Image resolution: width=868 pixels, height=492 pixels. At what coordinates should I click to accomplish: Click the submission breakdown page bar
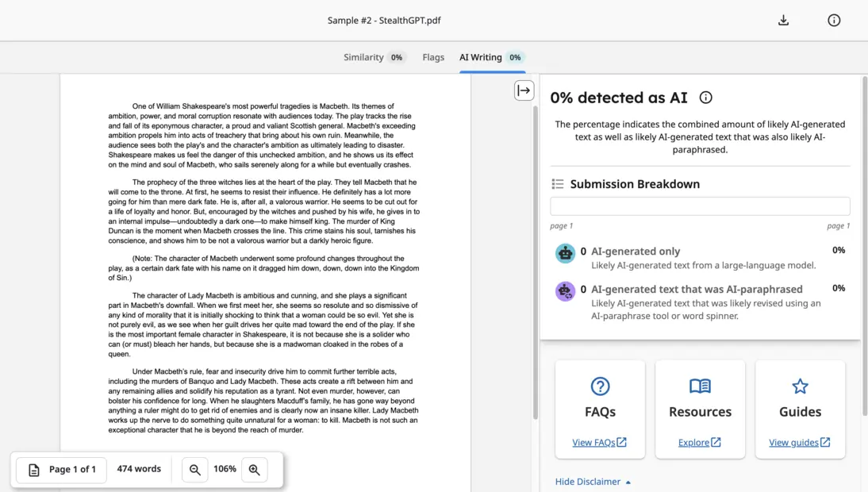(700, 206)
